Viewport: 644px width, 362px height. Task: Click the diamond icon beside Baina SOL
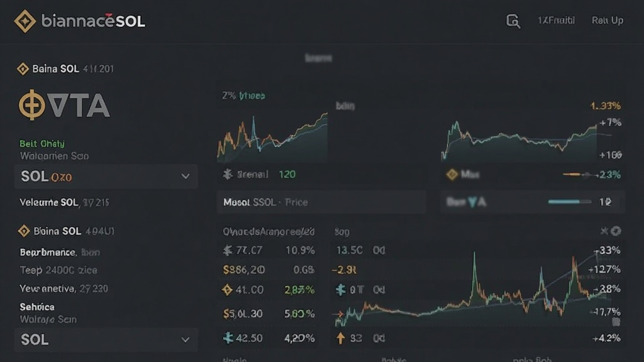click(23, 69)
